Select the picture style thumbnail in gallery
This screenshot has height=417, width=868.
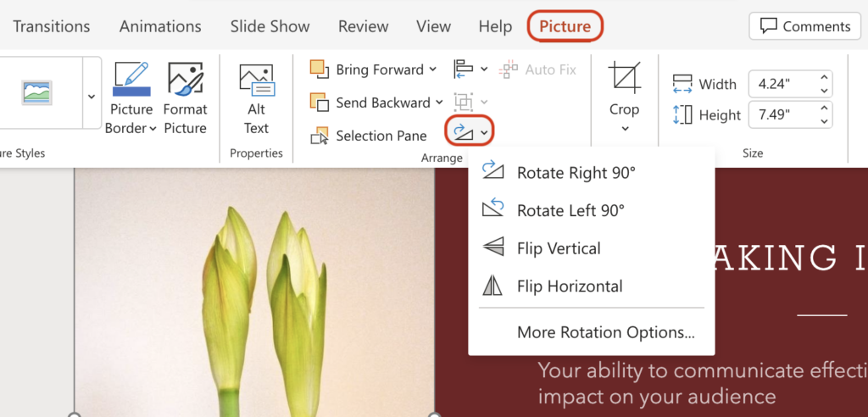tap(37, 92)
